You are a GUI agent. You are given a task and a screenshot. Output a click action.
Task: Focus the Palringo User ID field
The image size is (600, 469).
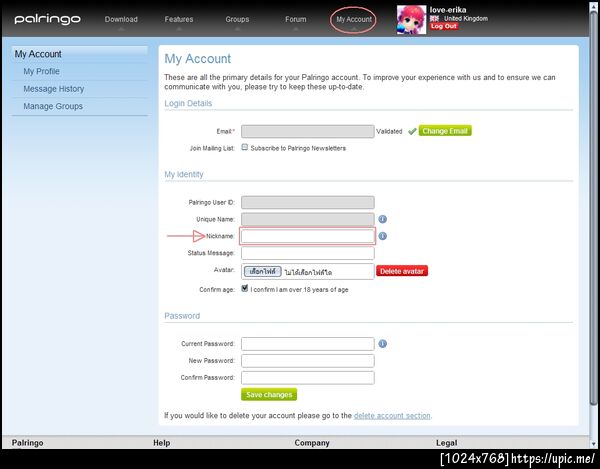pos(308,202)
